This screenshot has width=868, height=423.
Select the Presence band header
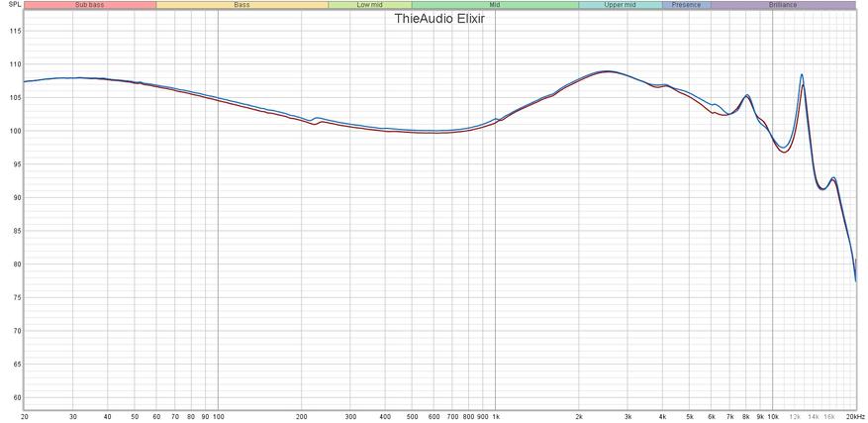coord(686,5)
